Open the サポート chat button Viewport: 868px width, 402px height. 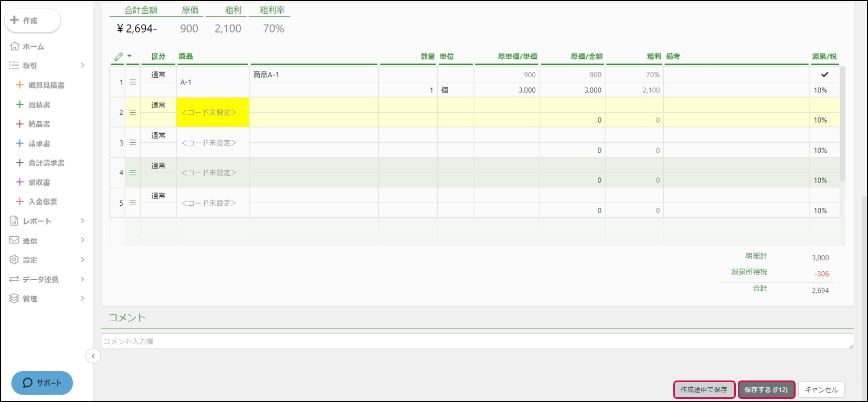42,383
